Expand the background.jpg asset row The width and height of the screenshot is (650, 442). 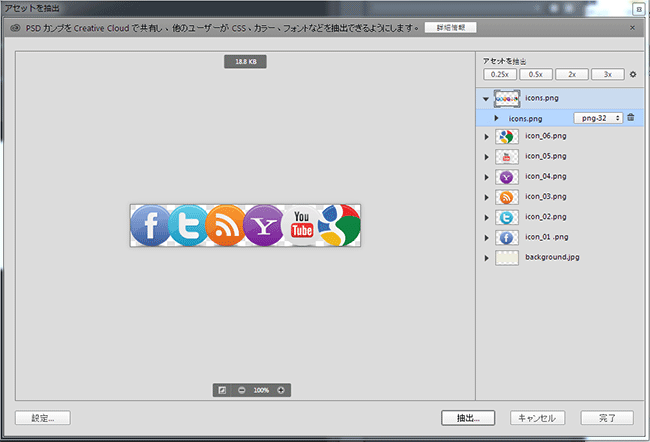click(486, 257)
